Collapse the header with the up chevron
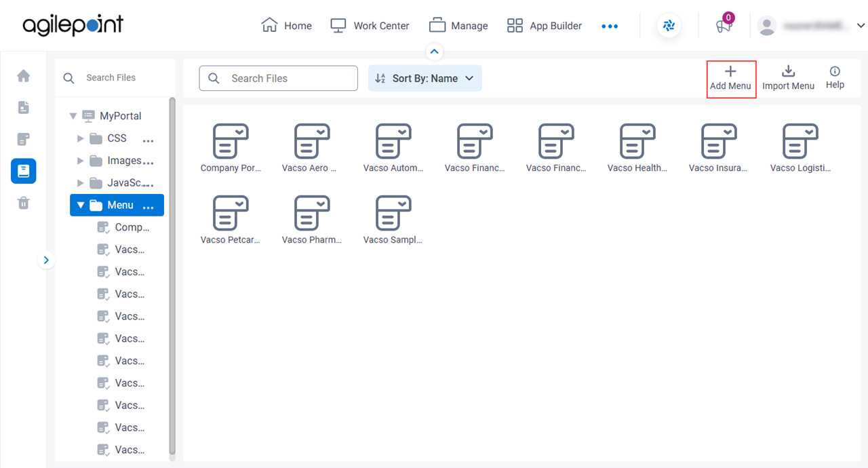Viewport: 868px width, 468px height. (x=435, y=52)
